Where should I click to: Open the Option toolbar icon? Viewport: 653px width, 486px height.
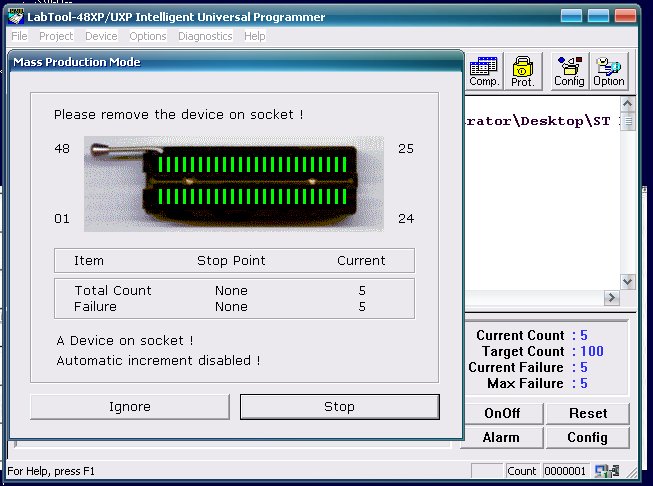coord(609,71)
